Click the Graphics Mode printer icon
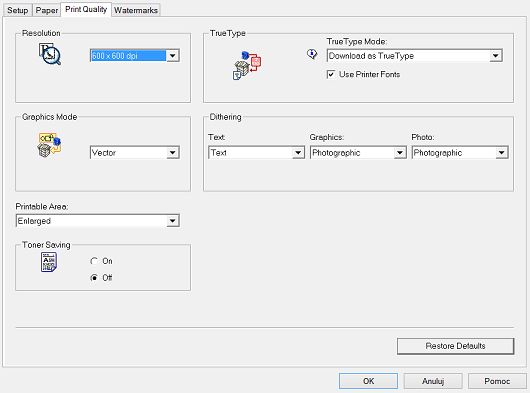The image size is (530, 393). (49, 145)
